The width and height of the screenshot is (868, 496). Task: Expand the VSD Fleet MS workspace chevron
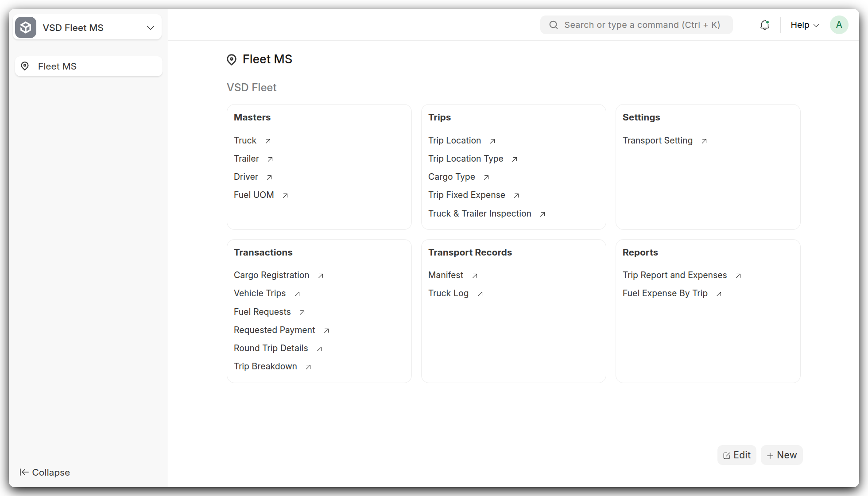[151, 27]
